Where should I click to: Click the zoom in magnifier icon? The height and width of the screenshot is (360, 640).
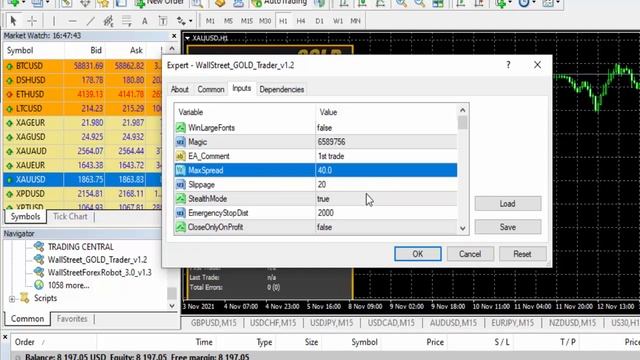(x=401, y=3)
